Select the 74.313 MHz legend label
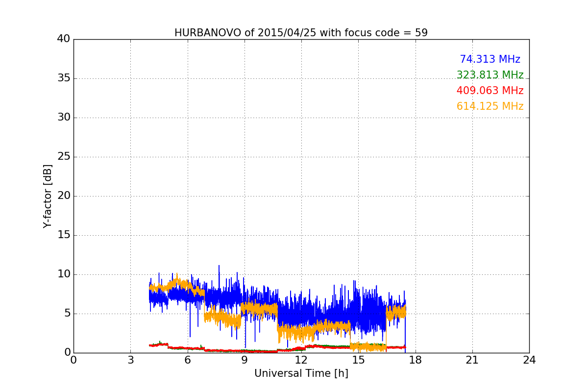The width and height of the screenshot is (588, 392). pos(490,59)
